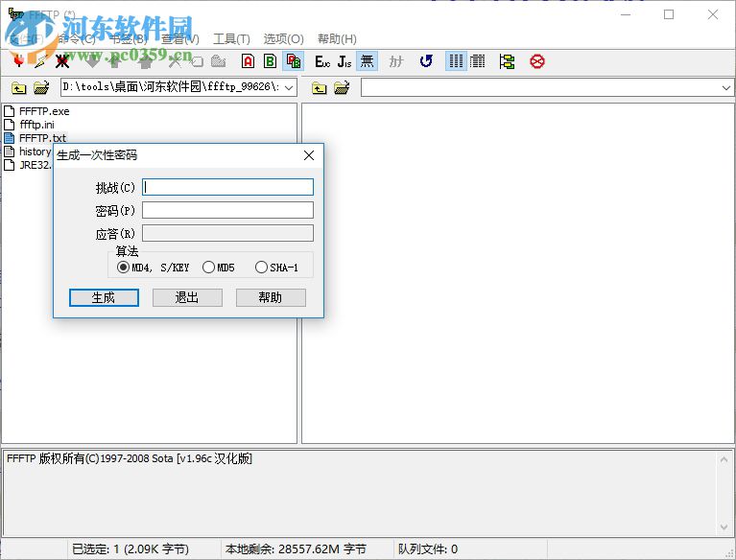Viewport: 736px width, 560px height.
Task: Click the 帮助 button in dialog
Action: pyautogui.click(x=271, y=297)
